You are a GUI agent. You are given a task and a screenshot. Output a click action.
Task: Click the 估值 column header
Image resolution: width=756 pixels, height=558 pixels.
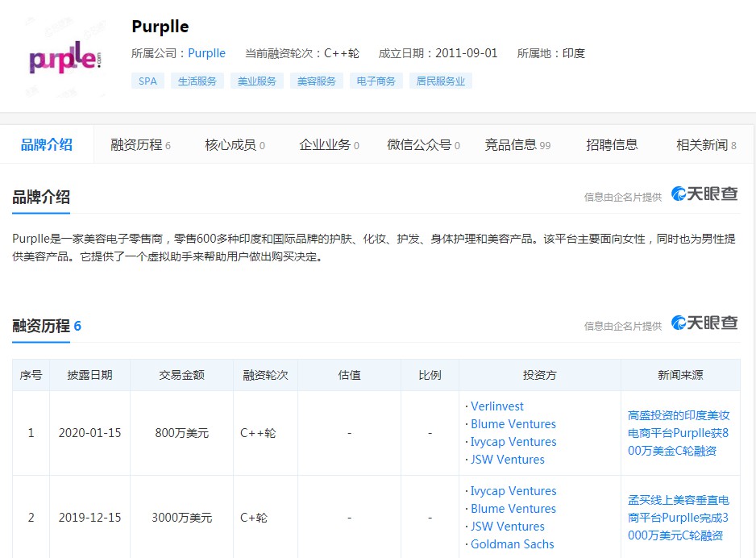(x=349, y=375)
